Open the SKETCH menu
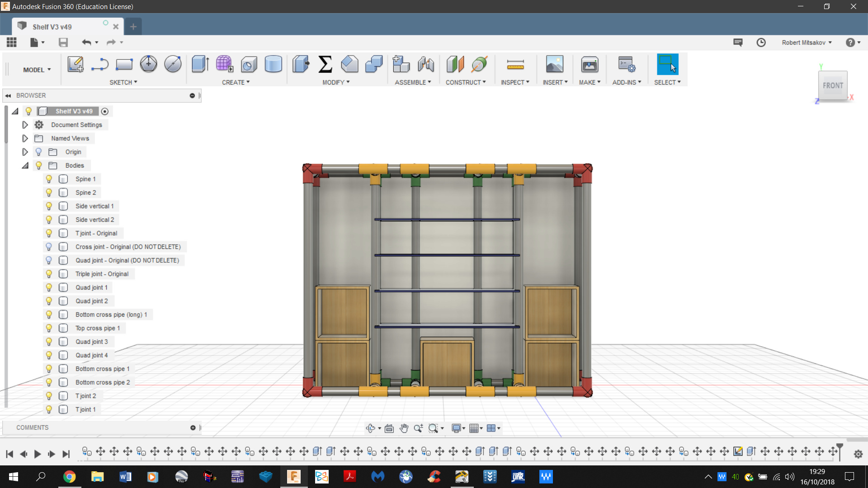 coord(123,82)
